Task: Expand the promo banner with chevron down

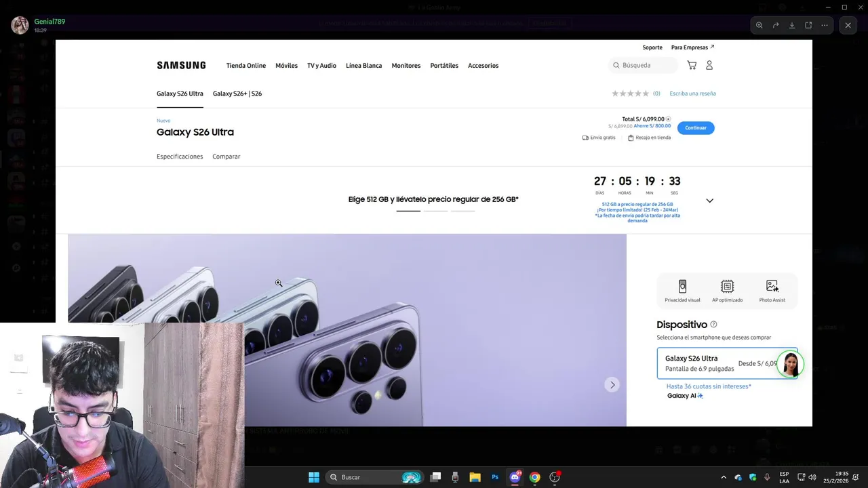Action: coord(709,201)
